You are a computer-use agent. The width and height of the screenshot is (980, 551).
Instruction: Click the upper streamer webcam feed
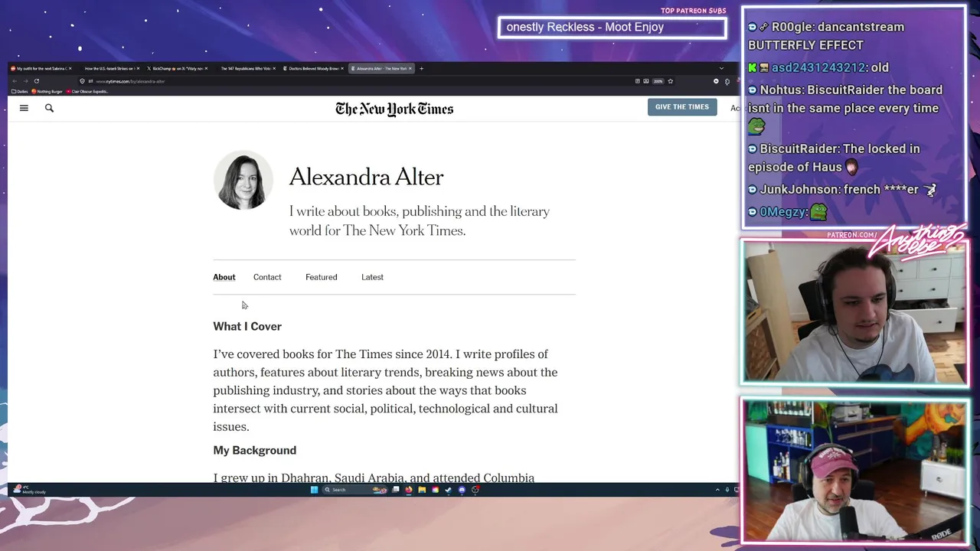click(x=854, y=312)
